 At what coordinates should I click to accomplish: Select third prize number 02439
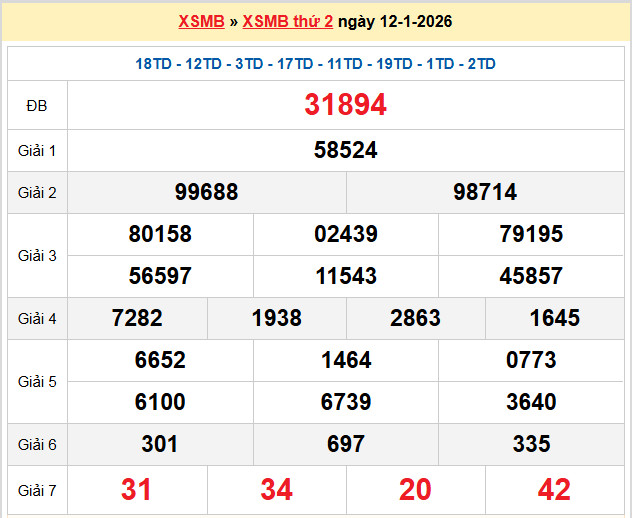345,234
